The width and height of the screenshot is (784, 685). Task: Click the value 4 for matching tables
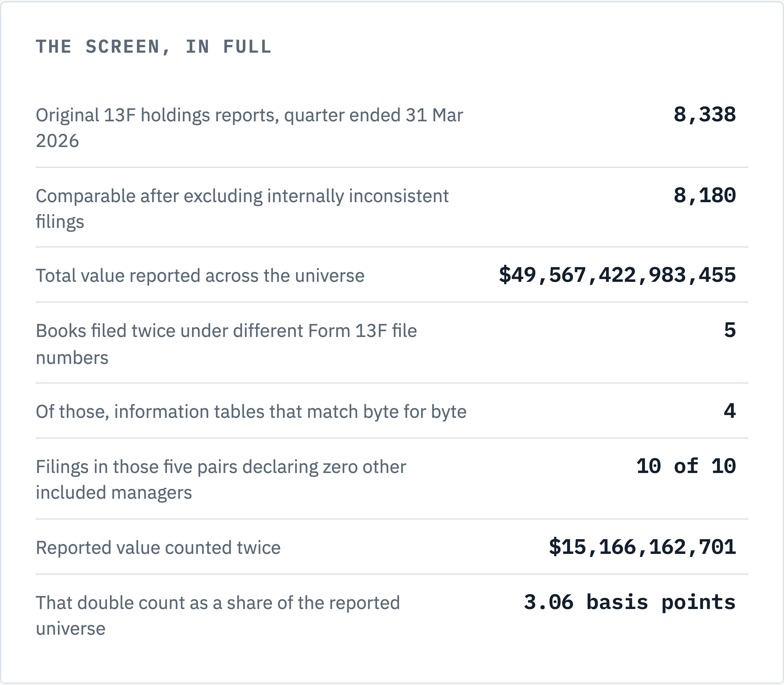[x=730, y=411]
